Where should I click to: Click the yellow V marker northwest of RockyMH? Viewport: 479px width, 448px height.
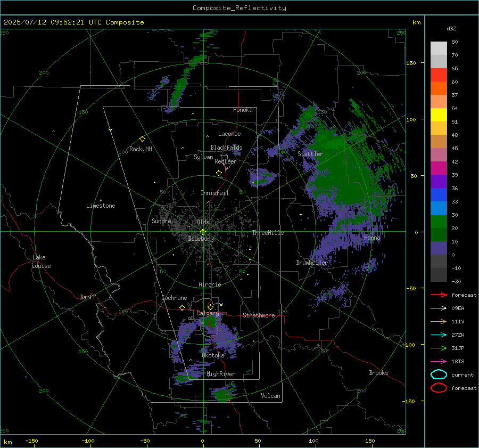tap(111, 130)
